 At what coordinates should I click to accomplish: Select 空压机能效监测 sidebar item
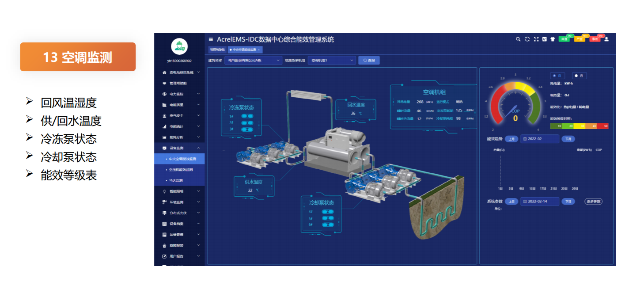[x=179, y=170]
